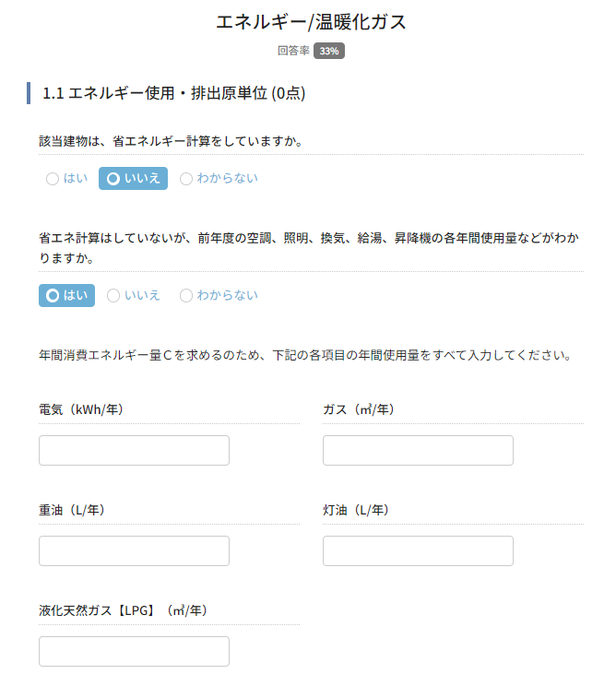Click the 電気（kWh/年）field label
616x686 pixels.
tap(81, 409)
